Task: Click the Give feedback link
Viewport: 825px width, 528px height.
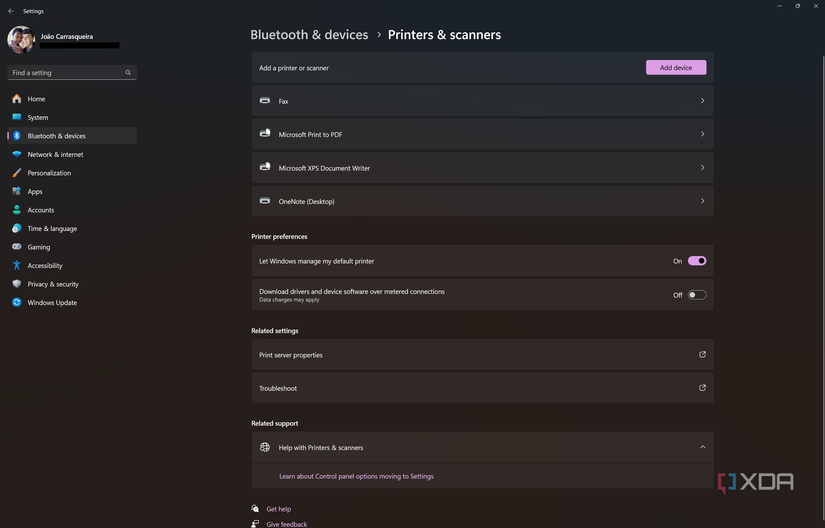Action: pyautogui.click(x=287, y=524)
